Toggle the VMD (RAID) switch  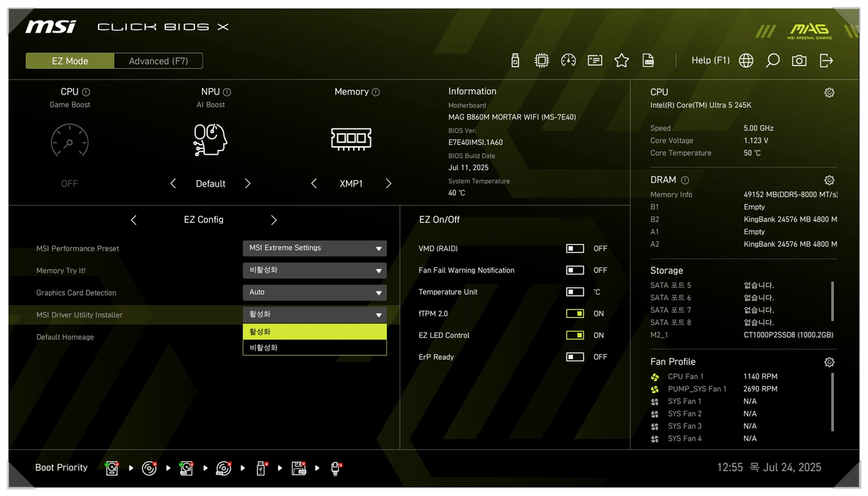point(575,248)
